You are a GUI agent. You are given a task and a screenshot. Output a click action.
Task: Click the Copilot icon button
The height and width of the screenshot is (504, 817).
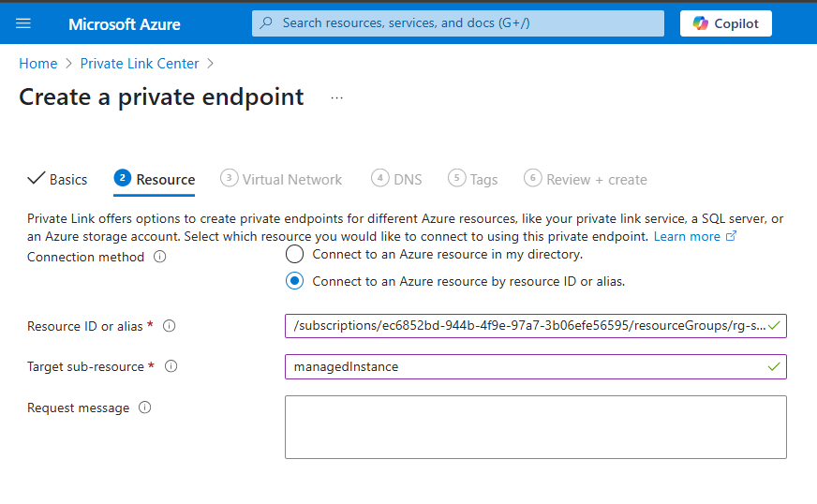725,23
